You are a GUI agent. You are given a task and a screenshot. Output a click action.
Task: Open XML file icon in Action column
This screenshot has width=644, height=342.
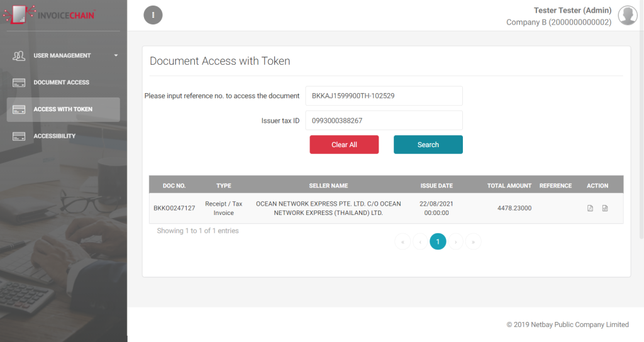605,208
